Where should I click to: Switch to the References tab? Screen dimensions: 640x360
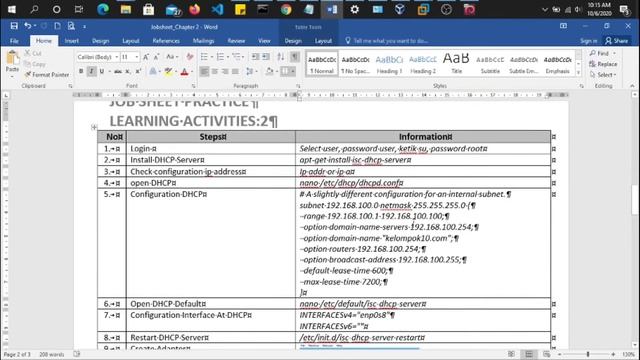pyautogui.click(x=166, y=41)
